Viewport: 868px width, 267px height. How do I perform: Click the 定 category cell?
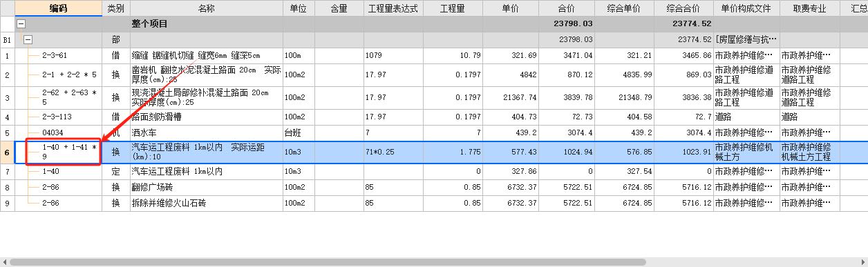click(x=116, y=171)
